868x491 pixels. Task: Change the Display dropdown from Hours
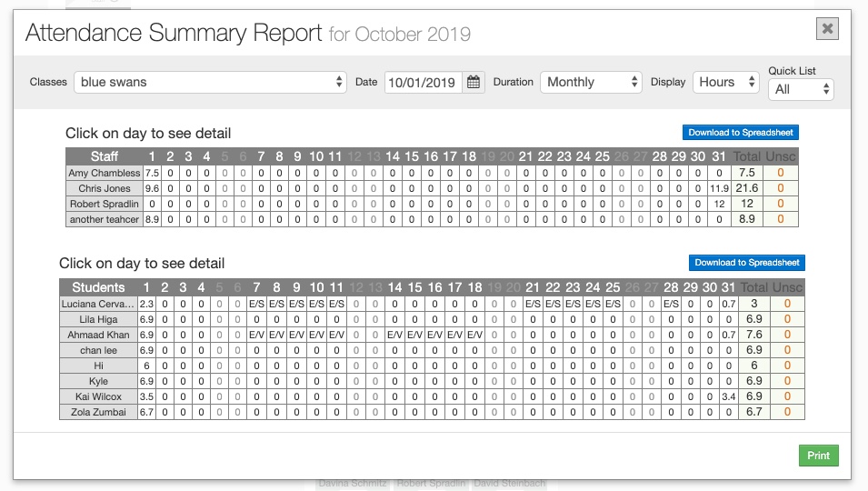(725, 82)
